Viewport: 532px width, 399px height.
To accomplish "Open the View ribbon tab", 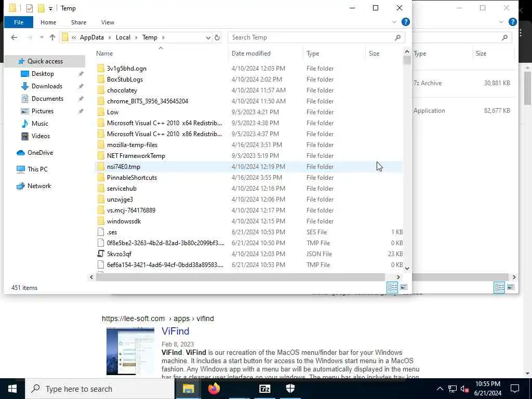I will point(108,22).
